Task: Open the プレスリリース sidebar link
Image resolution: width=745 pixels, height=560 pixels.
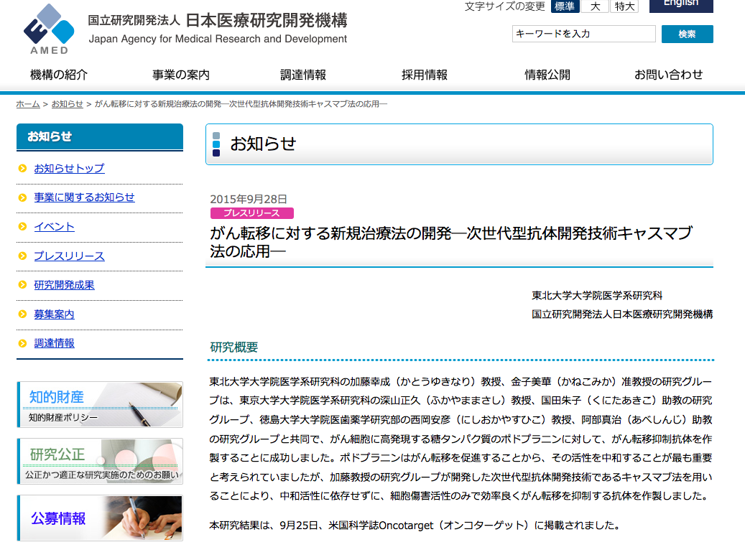Action: [69, 256]
